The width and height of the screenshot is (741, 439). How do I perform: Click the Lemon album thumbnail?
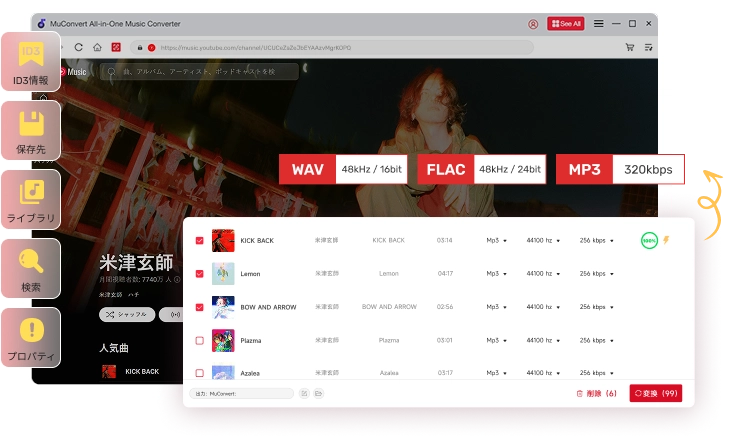[x=223, y=274]
